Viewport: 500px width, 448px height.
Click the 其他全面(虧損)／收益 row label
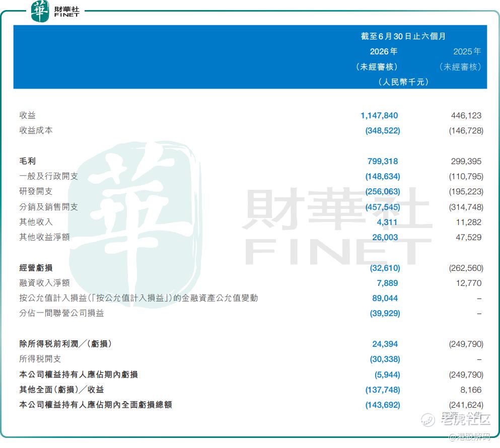click(x=61, y=390)
